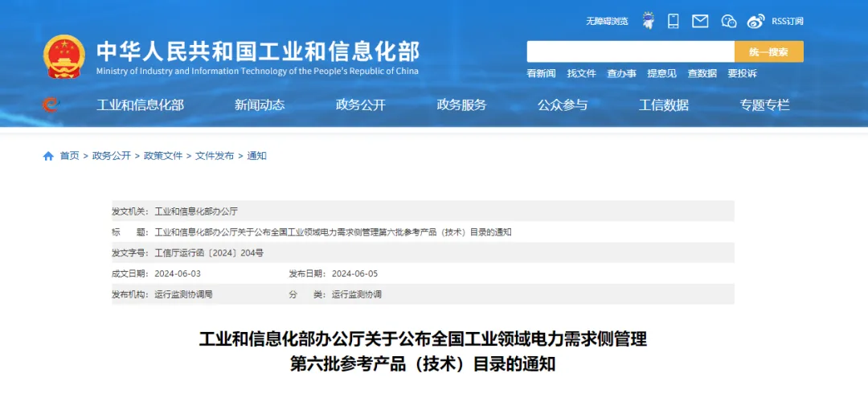The width and height of the screenshot is (868, 406).
Task: Click the home icon in breadcrumb
Action: 48,156
